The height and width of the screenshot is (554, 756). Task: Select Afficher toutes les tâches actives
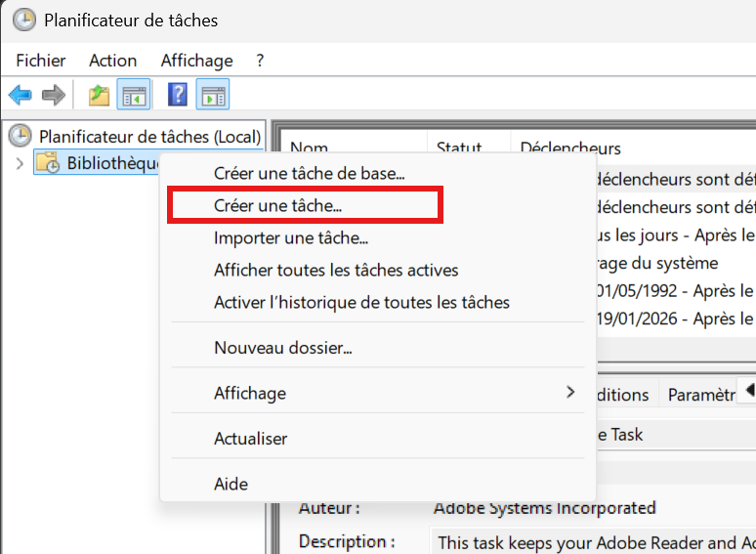[378, 270]
